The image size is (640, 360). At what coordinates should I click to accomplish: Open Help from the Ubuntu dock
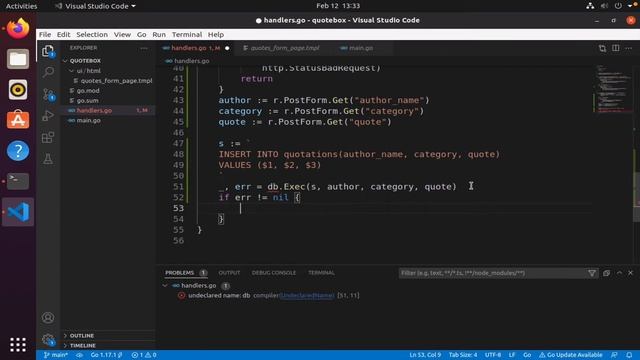[x=18, y=151]
